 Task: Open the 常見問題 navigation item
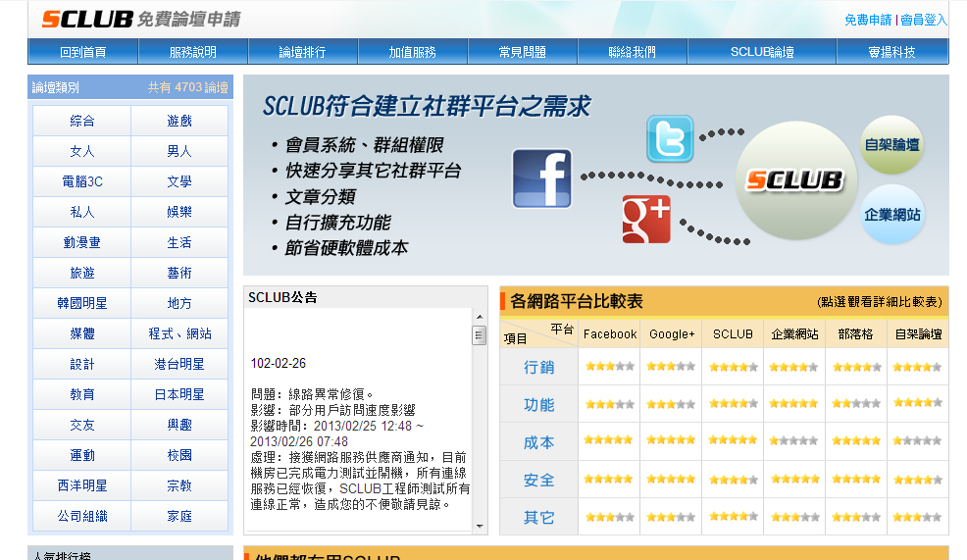pyautogui.click(x=523, y=52)
